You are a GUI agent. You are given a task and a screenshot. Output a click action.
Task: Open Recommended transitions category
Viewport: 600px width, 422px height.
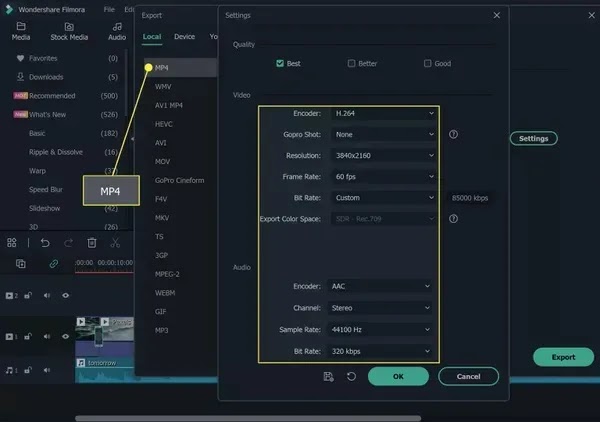[52, 96]
